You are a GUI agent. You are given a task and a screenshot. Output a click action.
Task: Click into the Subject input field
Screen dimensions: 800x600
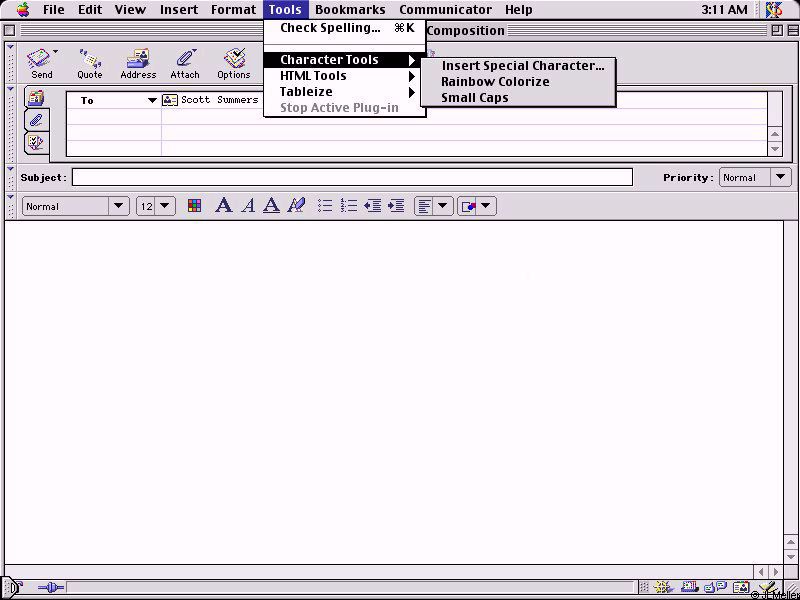click(352, 178)
